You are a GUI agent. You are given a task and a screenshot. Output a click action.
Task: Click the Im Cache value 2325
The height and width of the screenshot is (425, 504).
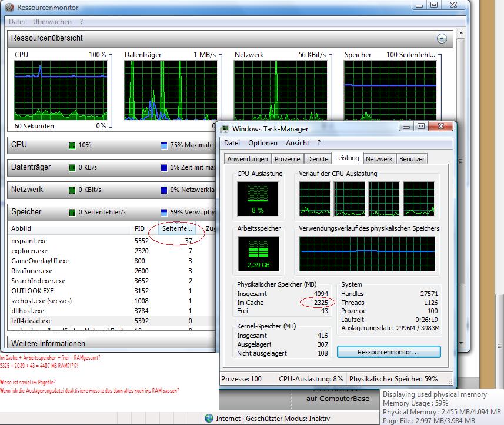(321, 303)
